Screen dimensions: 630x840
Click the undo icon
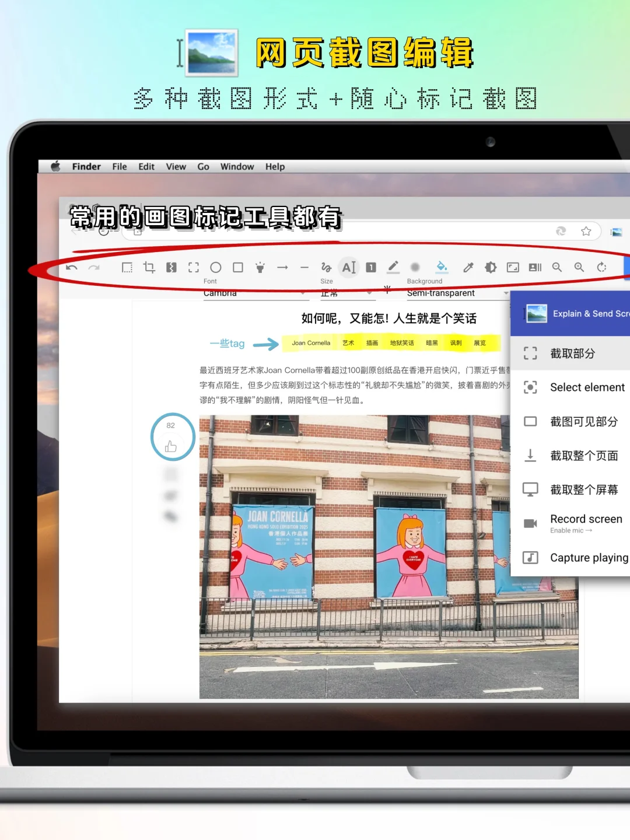(71, 267)
